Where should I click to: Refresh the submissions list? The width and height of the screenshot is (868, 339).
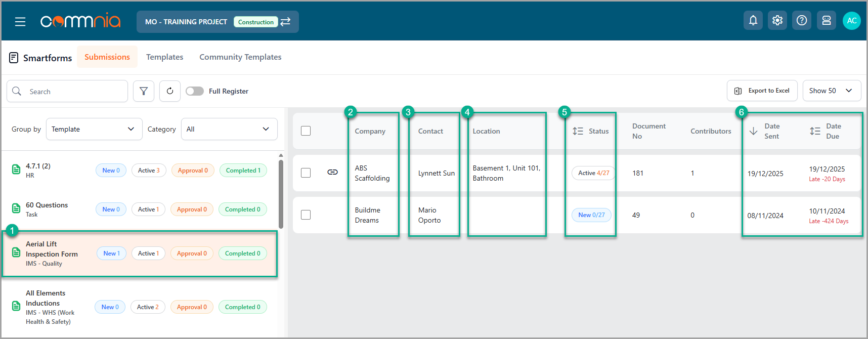pyautogui.click(x=170, y=91)
